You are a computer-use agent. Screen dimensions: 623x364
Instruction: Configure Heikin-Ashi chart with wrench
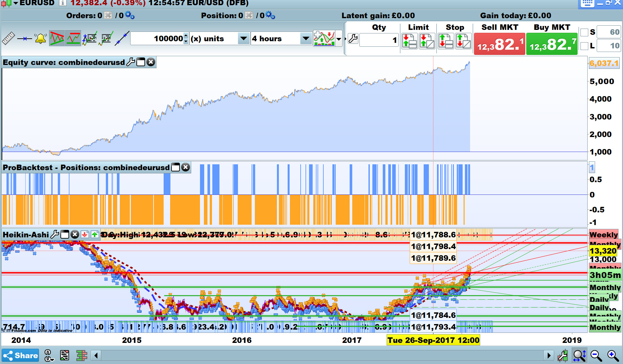pyautogui.click(x=55, y=234)
